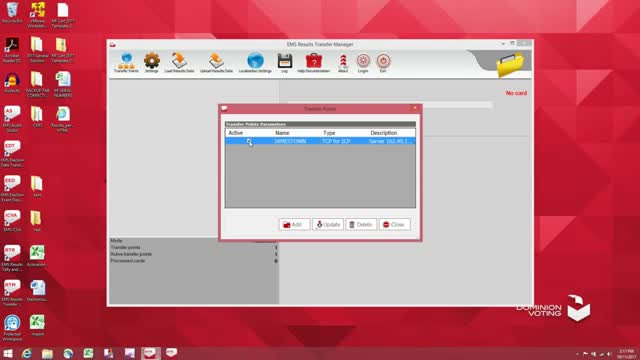Open Help Documentation red toolbox icon
The image size is (640, 360).
(x=313, y=63)
